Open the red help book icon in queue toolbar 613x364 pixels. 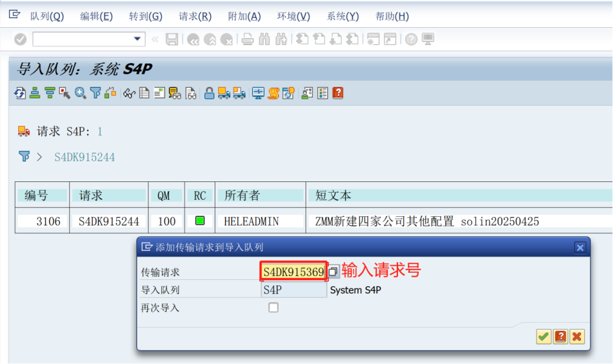(x=338, y=93)
